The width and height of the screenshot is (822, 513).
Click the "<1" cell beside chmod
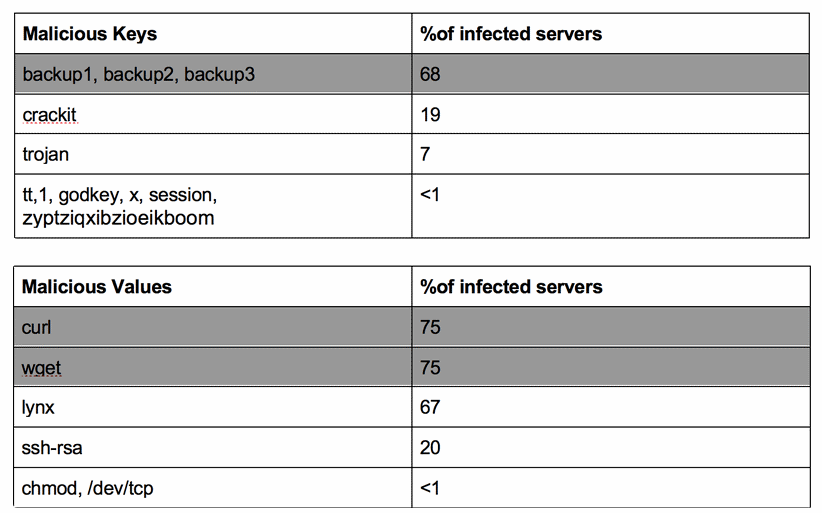coord(430,489)
